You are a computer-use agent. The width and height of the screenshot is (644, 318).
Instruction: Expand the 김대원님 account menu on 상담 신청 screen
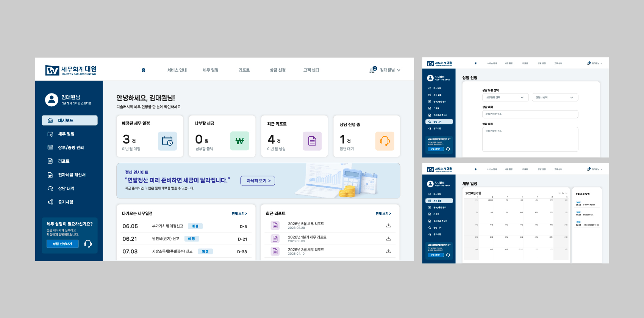point(597,63)
